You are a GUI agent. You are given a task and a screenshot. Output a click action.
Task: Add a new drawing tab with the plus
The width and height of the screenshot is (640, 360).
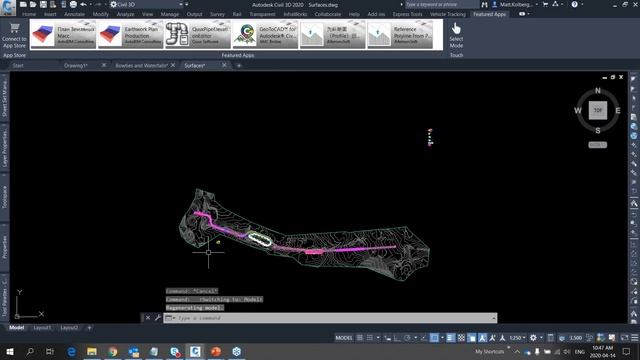click(x=239, y=65)
